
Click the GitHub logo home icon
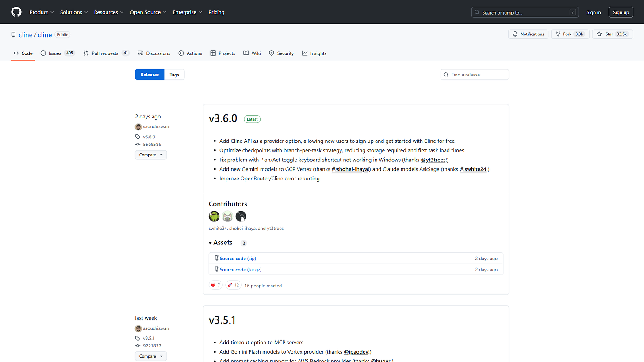pos(16,12)
